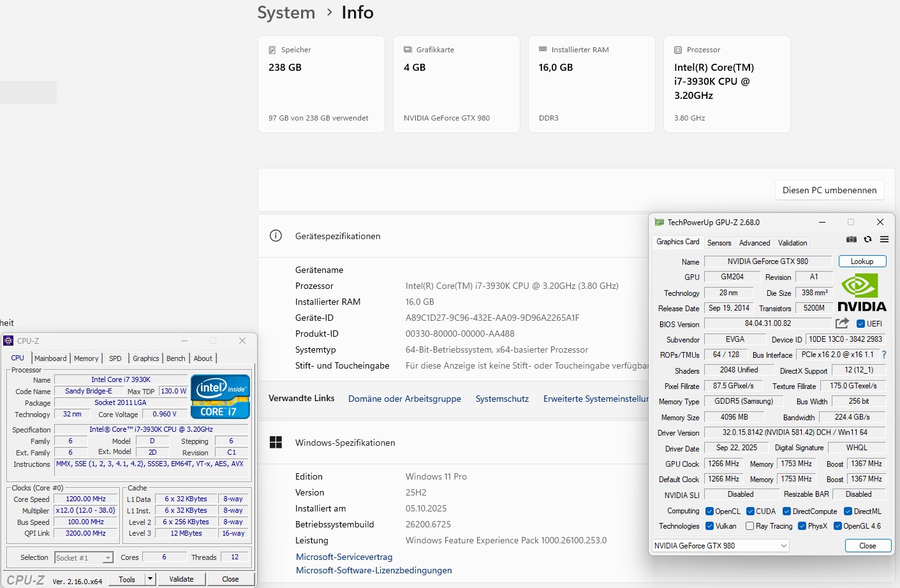900x588 pixels.
Task: Click the CPU-Z Instructions field
Action: tap(150, 468)
